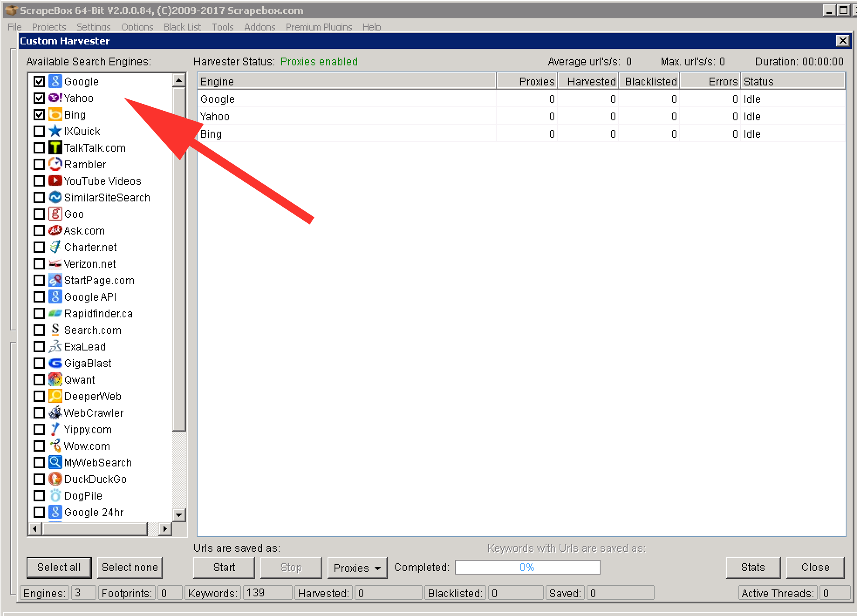Click the Goo engine icon
This screenshot has width=857, height=616.
point(55,214)
